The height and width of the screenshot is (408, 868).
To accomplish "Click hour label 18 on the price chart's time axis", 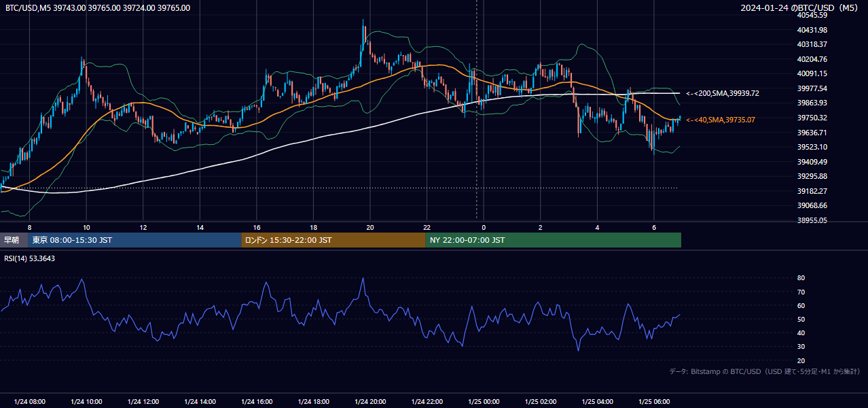I will (x=313, y=227).
